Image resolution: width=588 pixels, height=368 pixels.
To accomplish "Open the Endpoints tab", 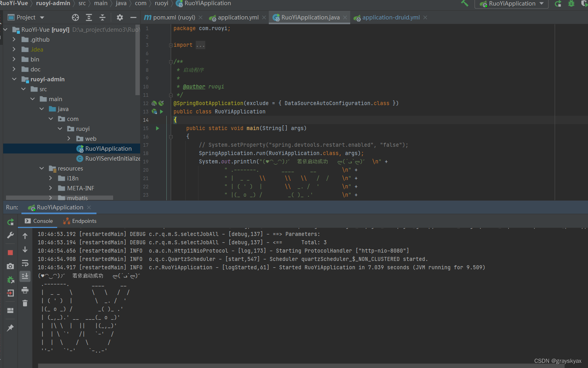I will [x=80, y=221].
